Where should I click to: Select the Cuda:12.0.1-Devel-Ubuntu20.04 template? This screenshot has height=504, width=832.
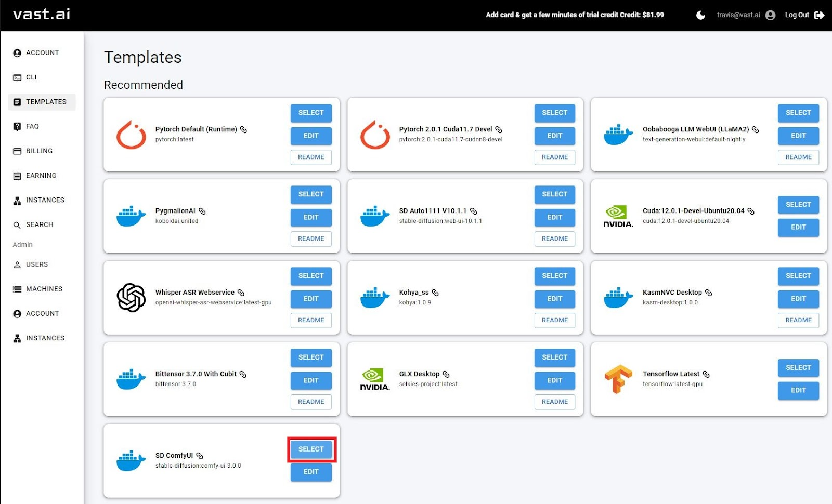[798, 205]
